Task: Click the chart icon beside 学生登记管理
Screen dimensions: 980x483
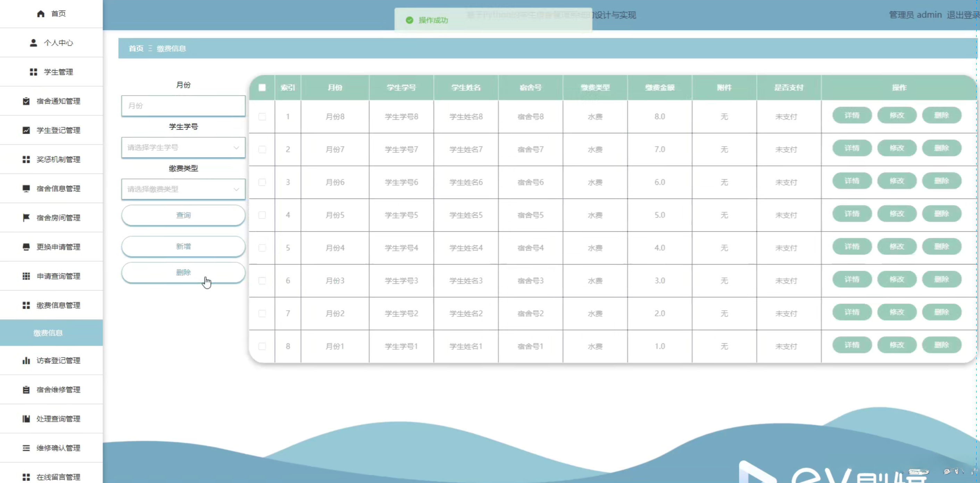Action: pyautogui.click(x=26, y=130)
